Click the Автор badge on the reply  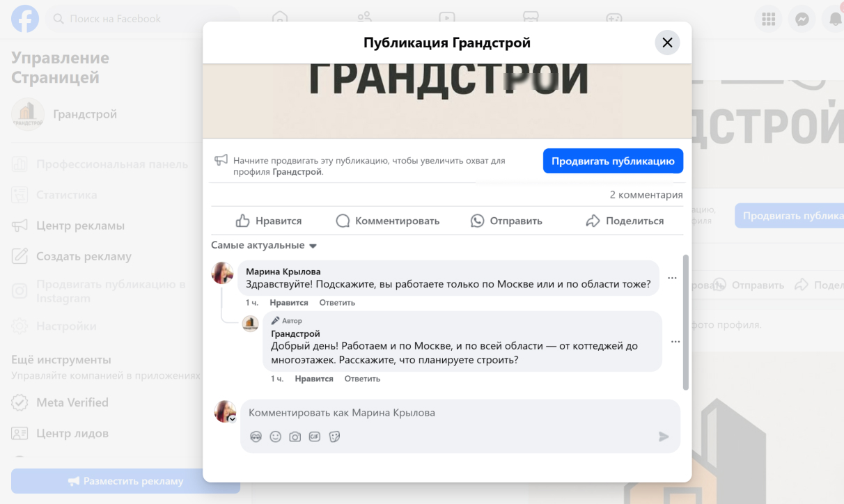point(287,321)
